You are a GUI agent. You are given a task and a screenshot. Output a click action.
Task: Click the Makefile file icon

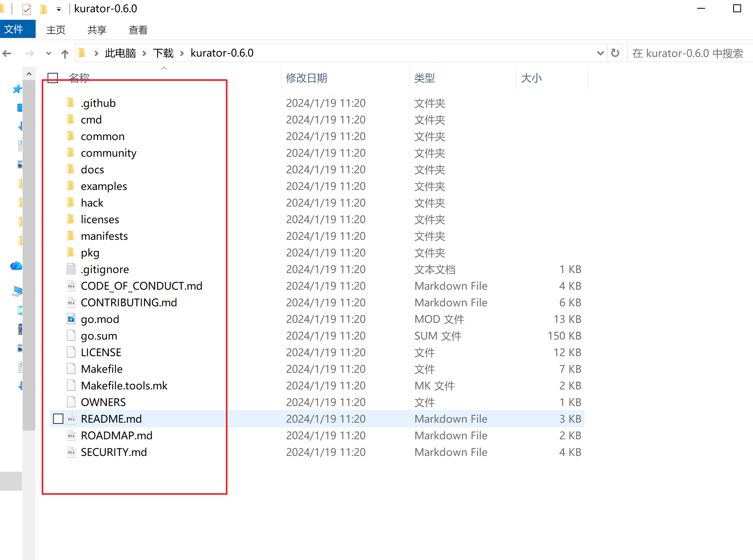(x=71, y=369)
